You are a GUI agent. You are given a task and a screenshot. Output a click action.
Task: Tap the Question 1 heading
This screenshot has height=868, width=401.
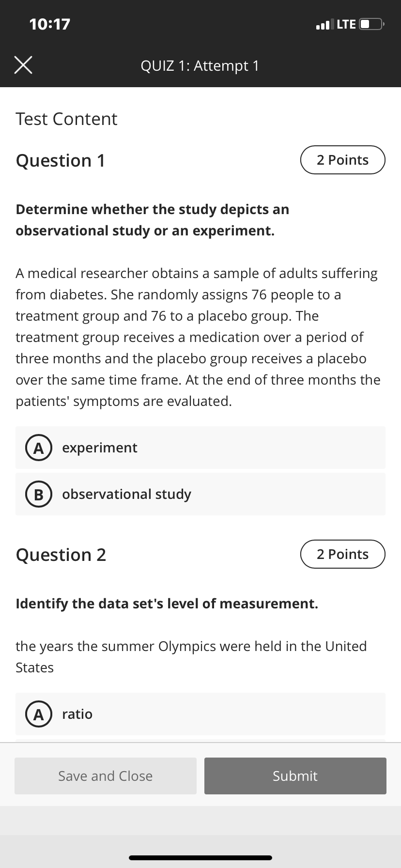click(61, 160)
